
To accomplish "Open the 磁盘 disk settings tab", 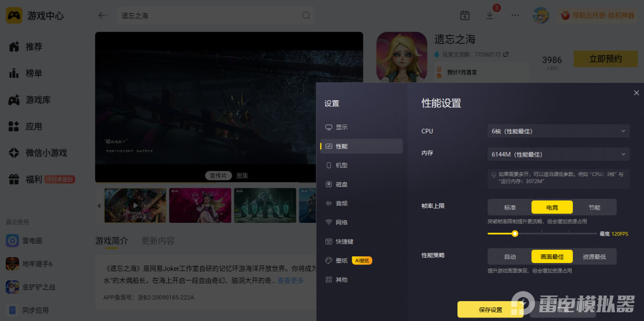I will pos(361,184).
